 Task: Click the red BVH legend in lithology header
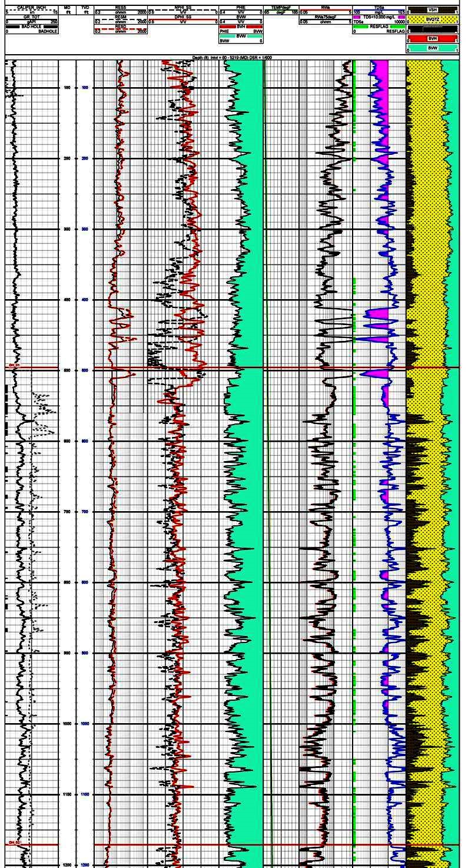[432, 38]
